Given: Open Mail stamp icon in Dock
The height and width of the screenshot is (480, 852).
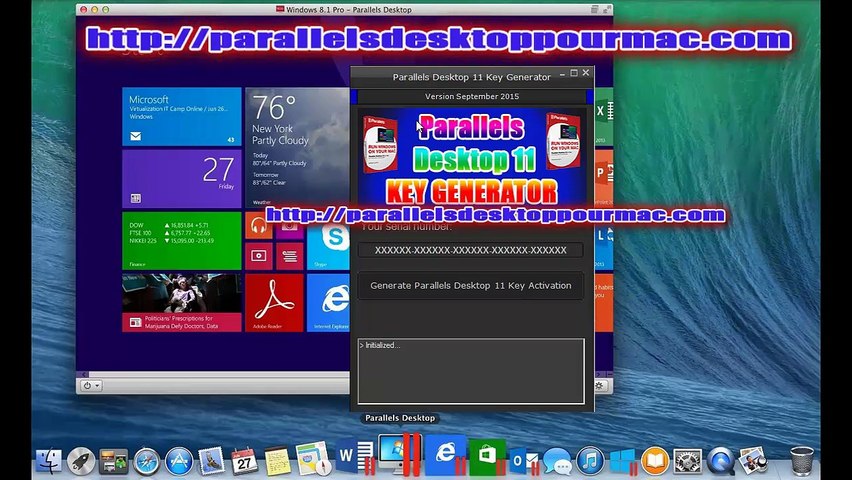Looking at the screenshot, I should (211, 461).
